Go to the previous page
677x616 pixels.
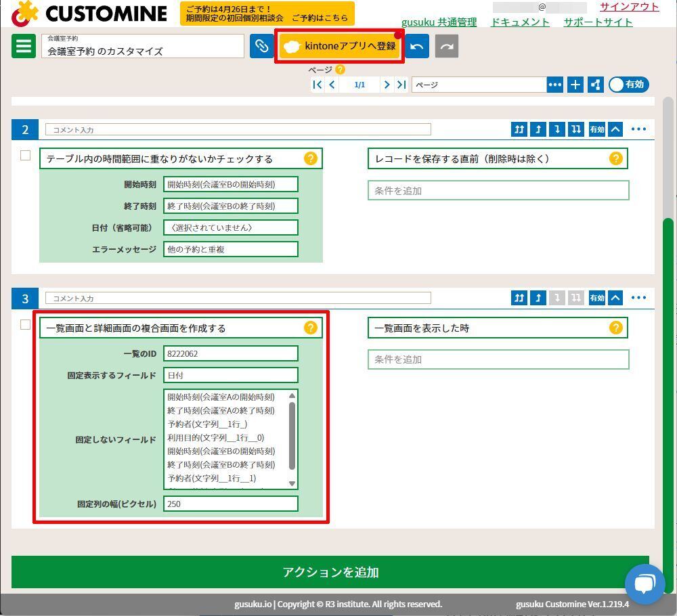click(332, 85)
